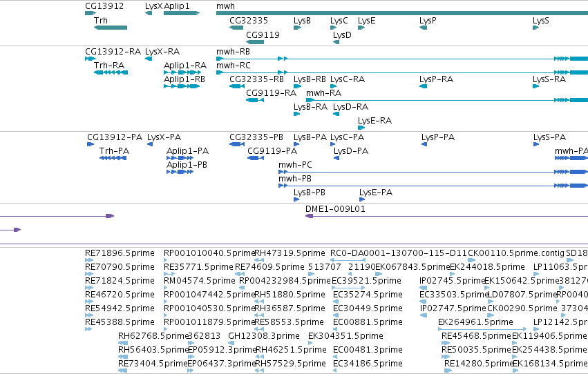This screenshot has height=374, width=588.
Task: Click the LysD gene label
Action: click(342, 35)
